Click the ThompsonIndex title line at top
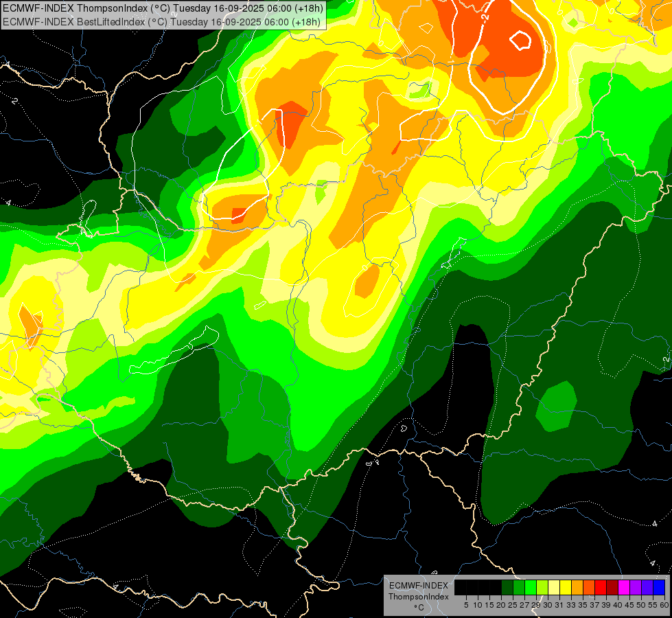This screenshot has width=672, height=618. (163, 8)
